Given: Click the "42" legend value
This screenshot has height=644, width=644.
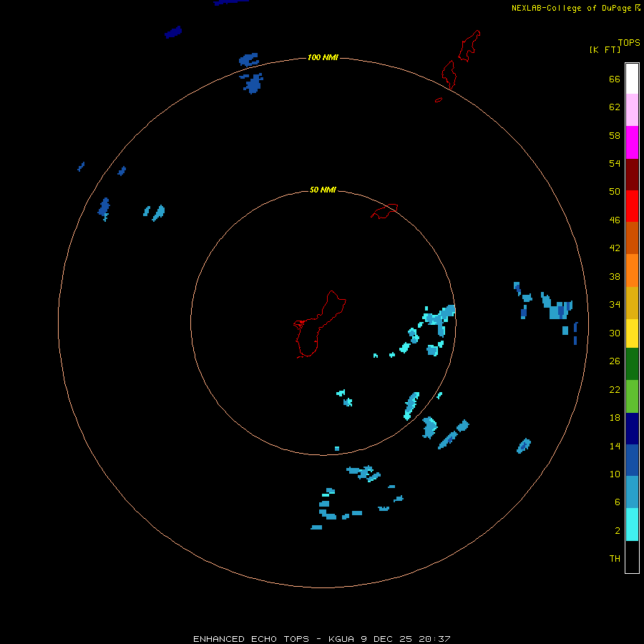Looking at the screenshot, I should pos(615,248).
